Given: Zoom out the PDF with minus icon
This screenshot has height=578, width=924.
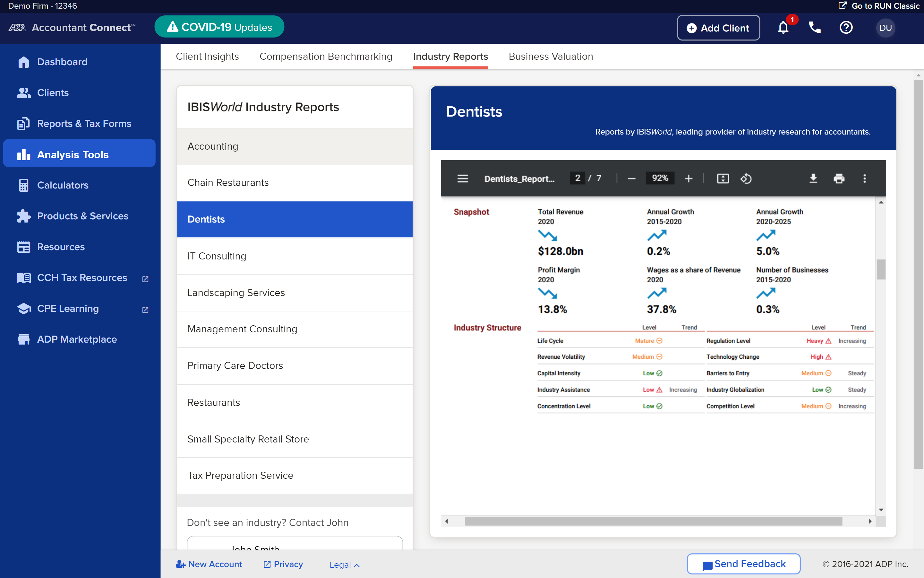Looking at the screenshot, I should click(x=631, y=179).
